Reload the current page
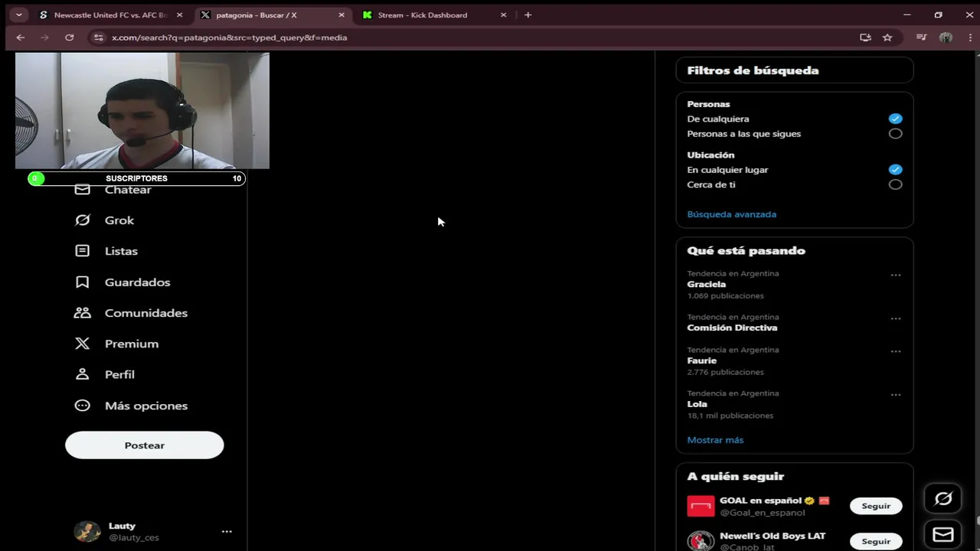Screen dimensions: 980x551 (69, 37)
